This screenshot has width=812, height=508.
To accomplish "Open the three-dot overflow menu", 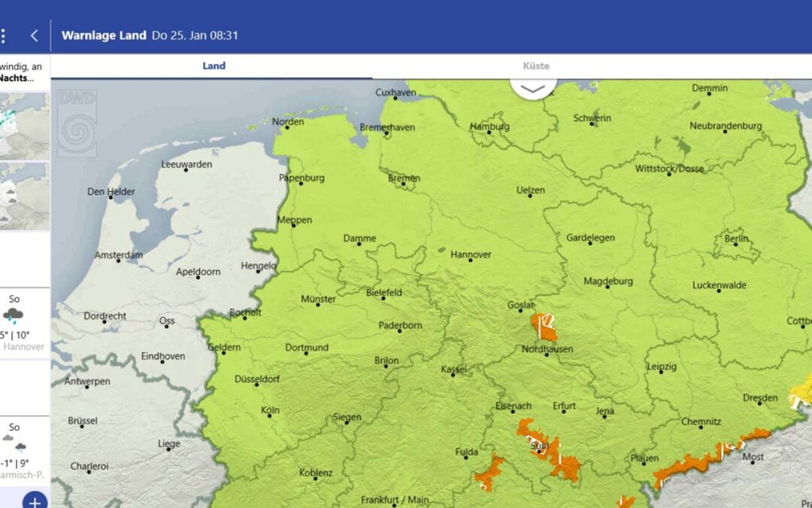I will point(4,35).
